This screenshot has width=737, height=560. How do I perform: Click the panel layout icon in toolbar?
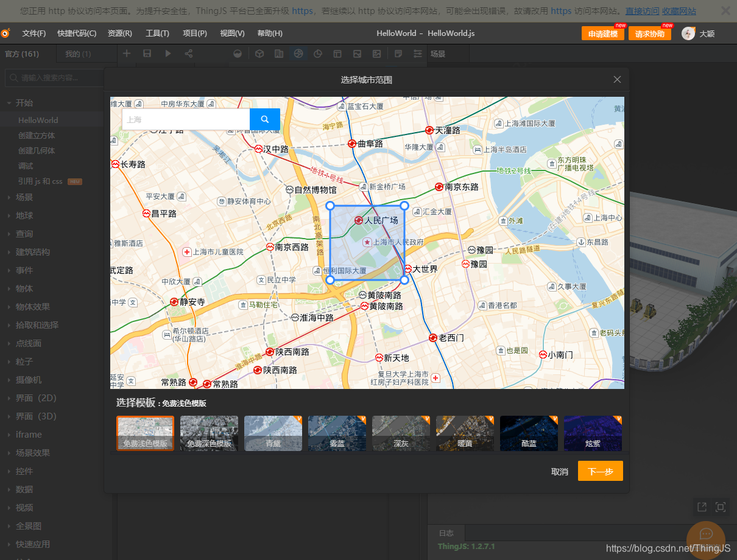[x=337, y=54]
